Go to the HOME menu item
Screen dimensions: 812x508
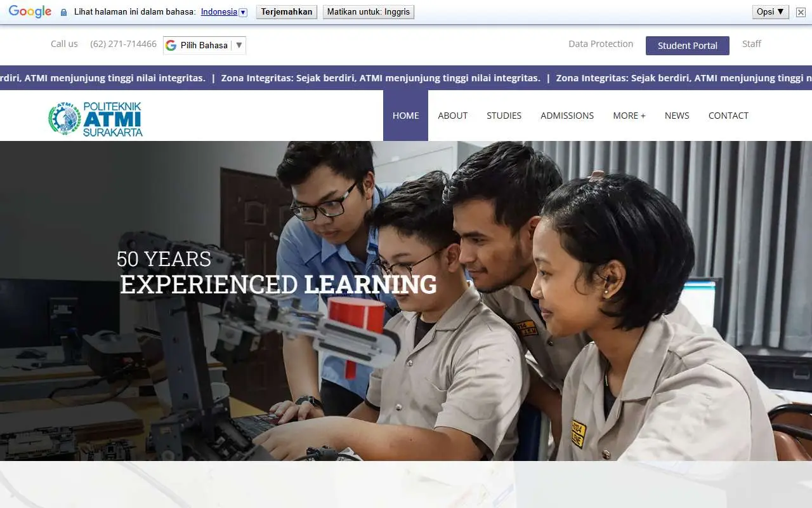pyautogui.click(x=405, y=116)
